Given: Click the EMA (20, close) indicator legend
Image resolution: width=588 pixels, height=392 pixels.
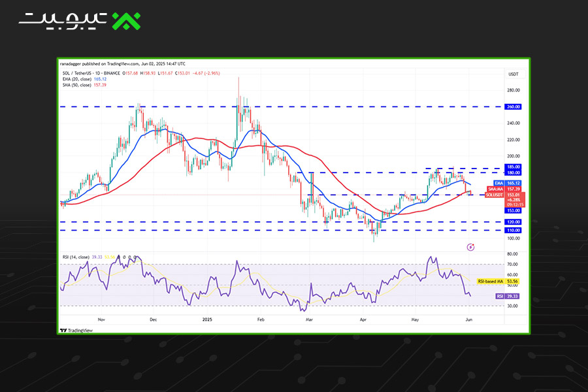Looking at the screenshot, I should pos(84,79).
